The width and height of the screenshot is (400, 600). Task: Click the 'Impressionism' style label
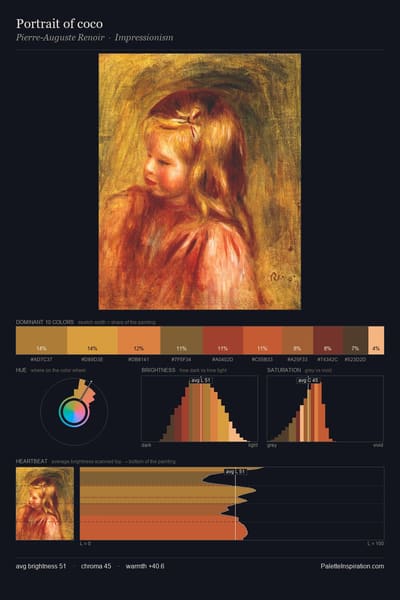coord(144,38)
